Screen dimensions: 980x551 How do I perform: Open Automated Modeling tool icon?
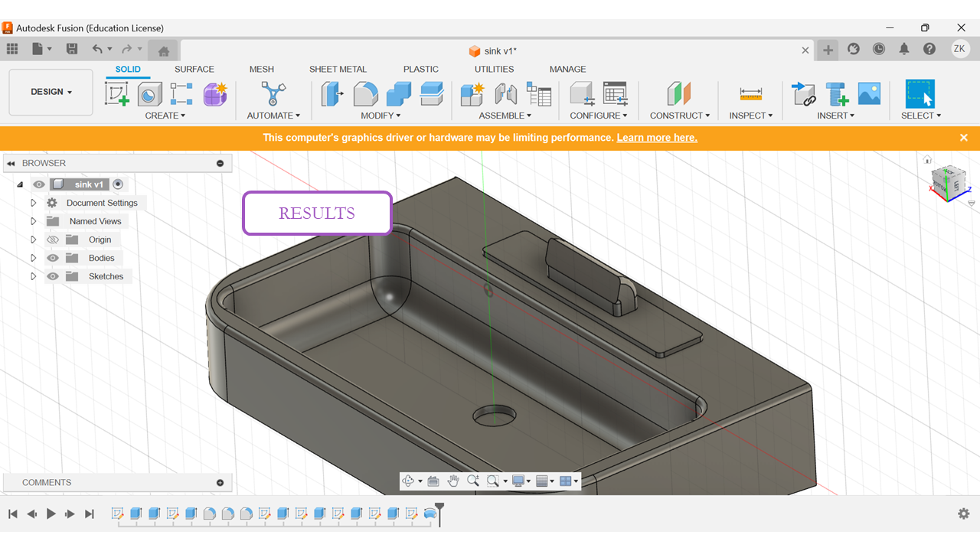click(273, 94)
